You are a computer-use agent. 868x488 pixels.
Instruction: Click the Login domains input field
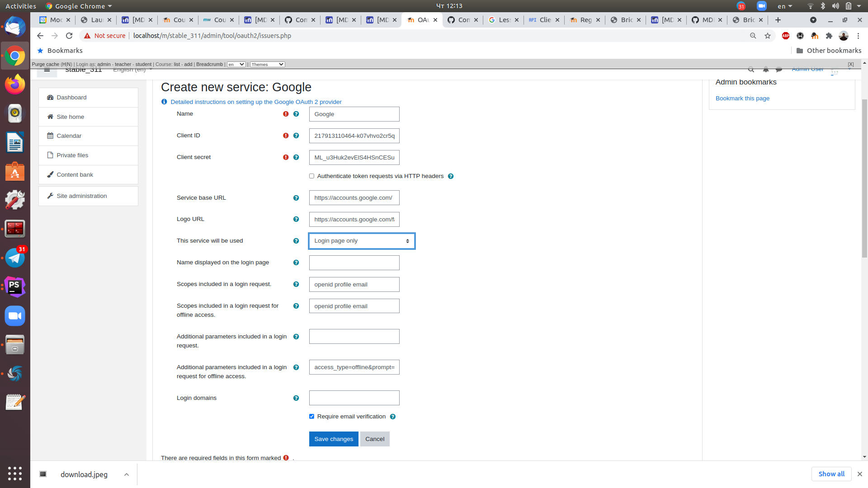[x=354, y=398]
